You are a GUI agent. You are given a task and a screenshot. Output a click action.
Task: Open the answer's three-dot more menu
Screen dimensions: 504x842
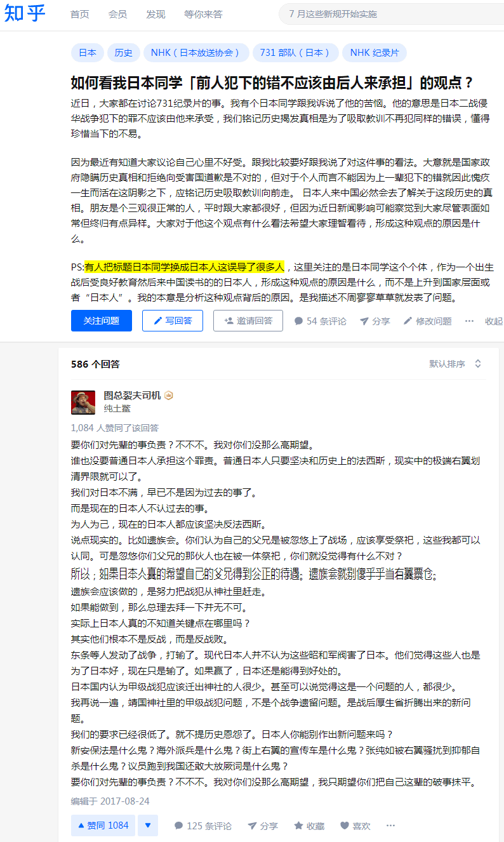(x=390, y=825)
